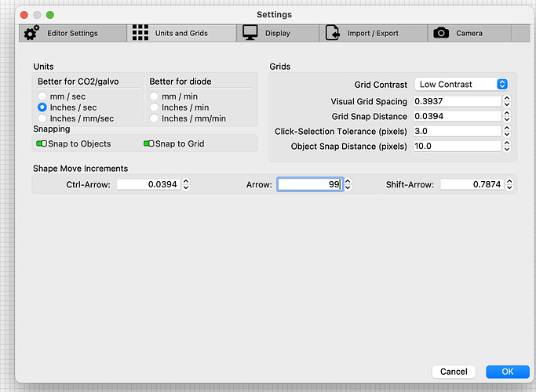
Task: Click the Ctrl-Arrow value field
Action: pyautogui.click(x=148, y=184)
